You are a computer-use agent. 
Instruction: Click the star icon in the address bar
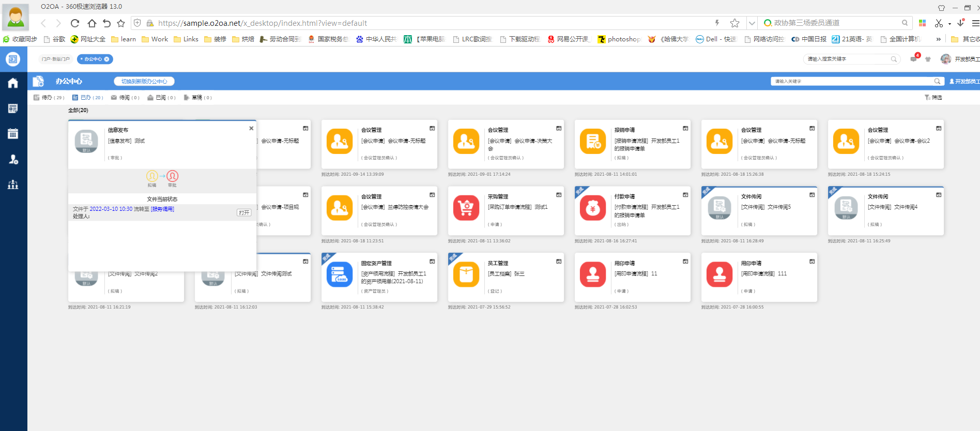click(734, 23)
